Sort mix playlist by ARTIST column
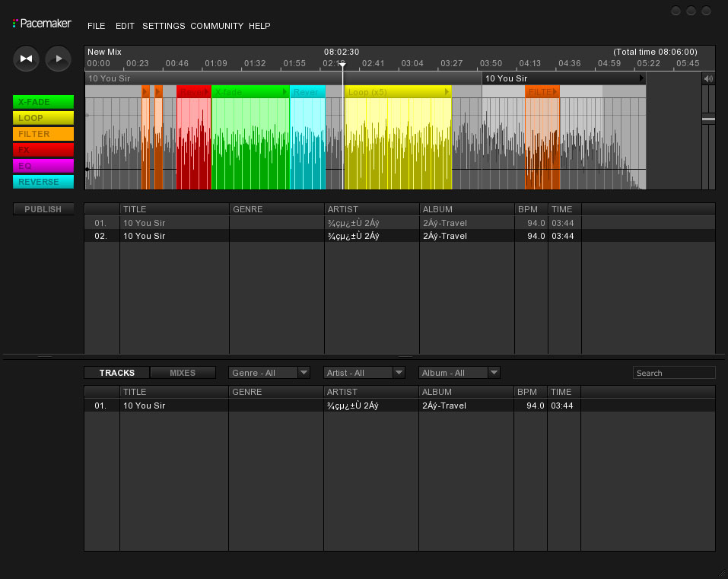This screenshot has height=579, width=728. (x=372, y=209)
